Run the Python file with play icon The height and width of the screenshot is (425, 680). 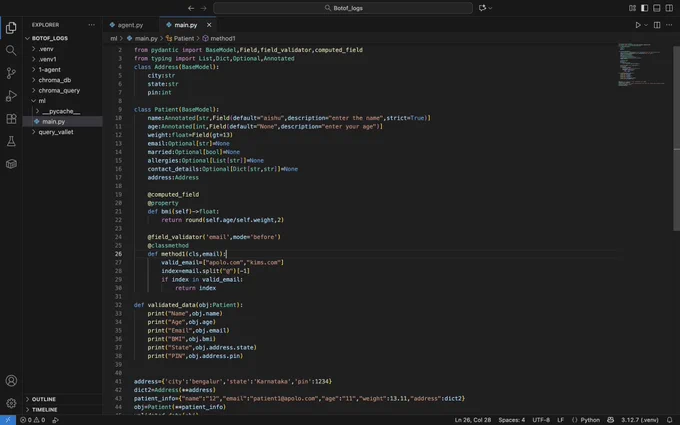click(638, 25)
